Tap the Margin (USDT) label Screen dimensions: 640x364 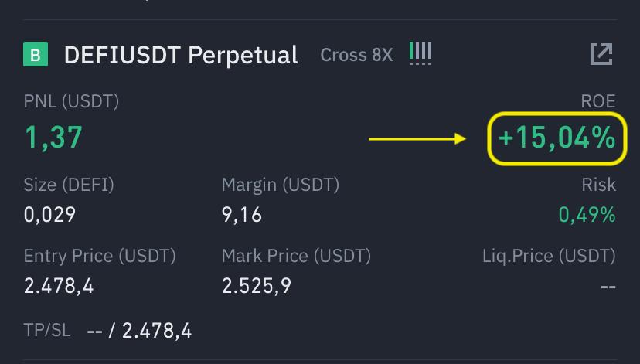281,185
